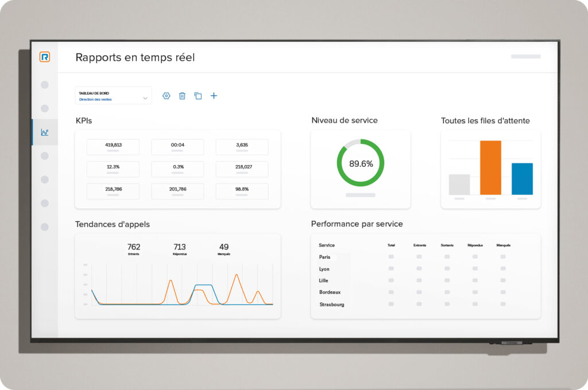Screen dimensions: 588x390
Task: Click the orange bar in the queue chart
Action: tap(490, 167)
